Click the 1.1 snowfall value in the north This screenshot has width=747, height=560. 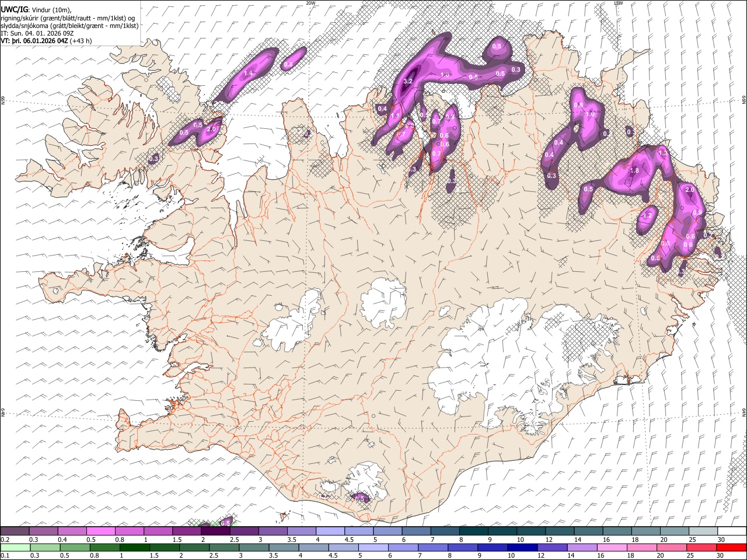click(x=395, y=116)
